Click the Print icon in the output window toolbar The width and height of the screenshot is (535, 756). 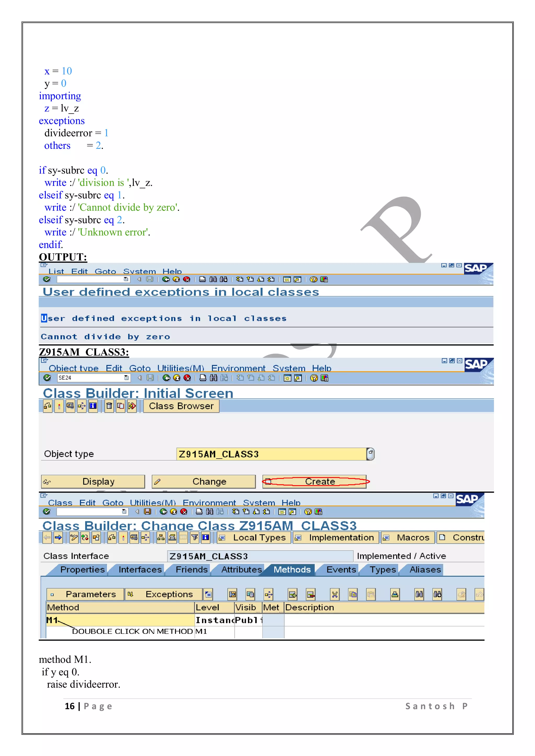[202, 279]
